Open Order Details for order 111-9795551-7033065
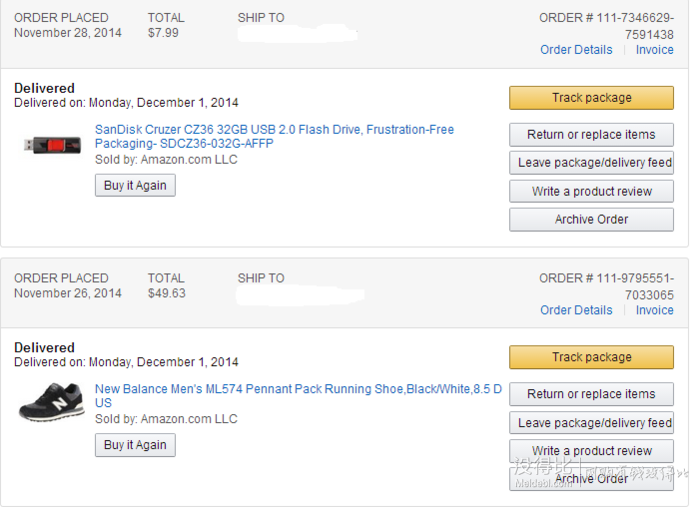700x507 pixels. tap(576, 310)
